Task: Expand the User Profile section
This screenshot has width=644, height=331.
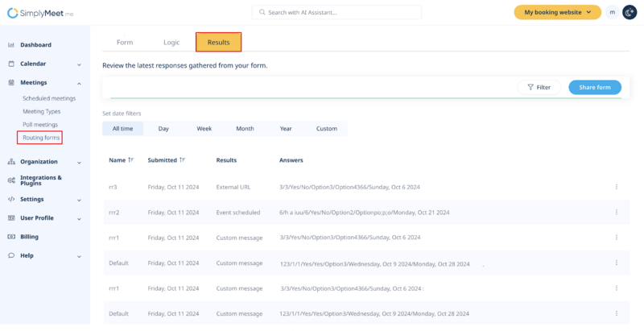Action: pyautogui.click(x=79, y=219)
